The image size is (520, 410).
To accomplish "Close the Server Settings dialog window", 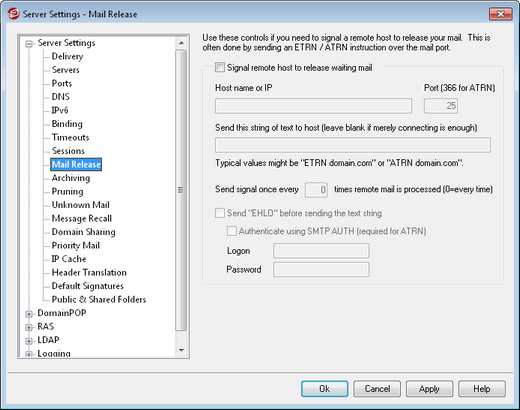I will [x=500, y=14].
